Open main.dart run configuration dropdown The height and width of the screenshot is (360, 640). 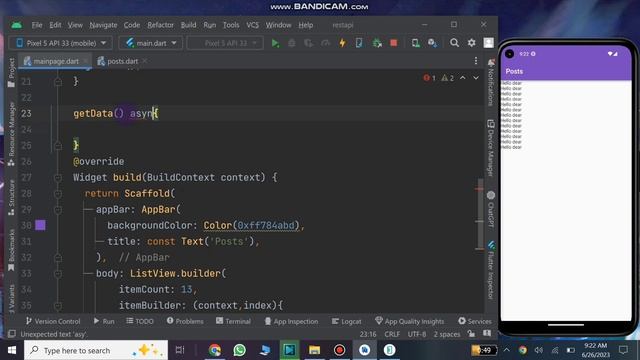151,43
